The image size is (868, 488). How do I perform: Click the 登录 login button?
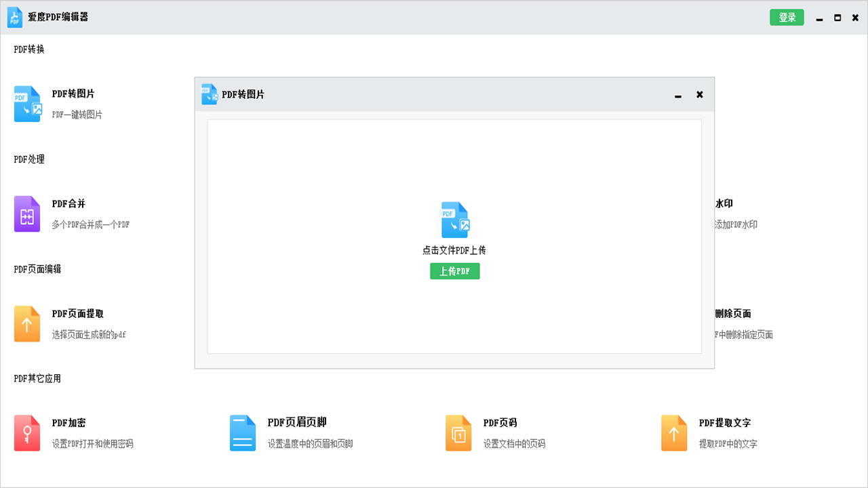[x=787, y=17]
